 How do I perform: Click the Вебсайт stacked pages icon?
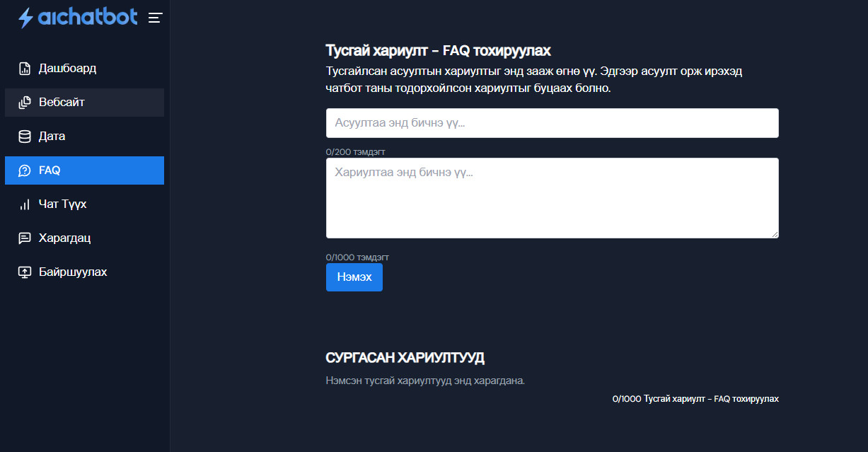pyautogui.click(x=25, y=103)
